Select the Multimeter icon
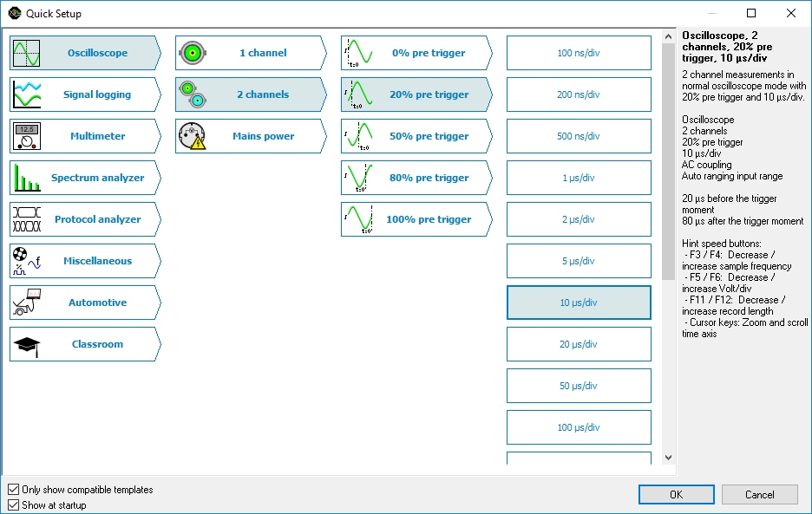This screenshot has height=514, width=812. point(26,136)
